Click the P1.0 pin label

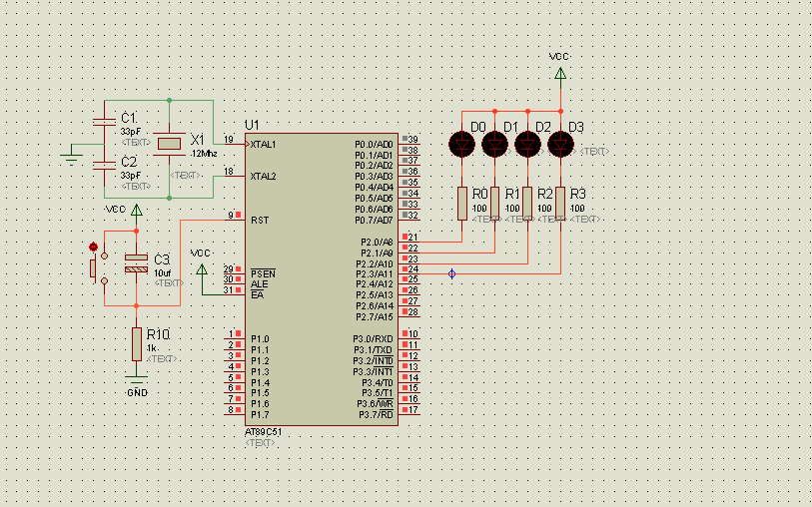(260, 339)
